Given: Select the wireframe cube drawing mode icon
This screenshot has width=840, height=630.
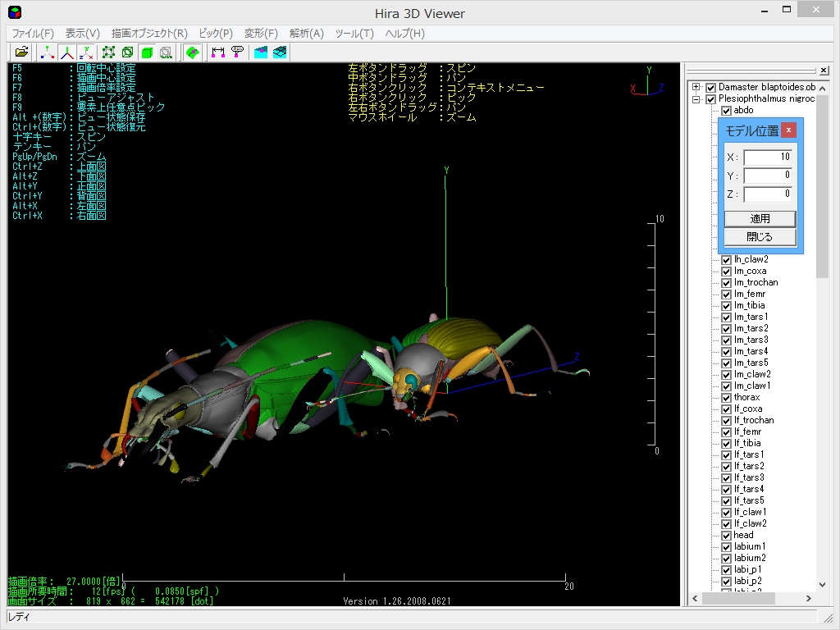Looking at the screenshot, I should (x=108, y=52).
